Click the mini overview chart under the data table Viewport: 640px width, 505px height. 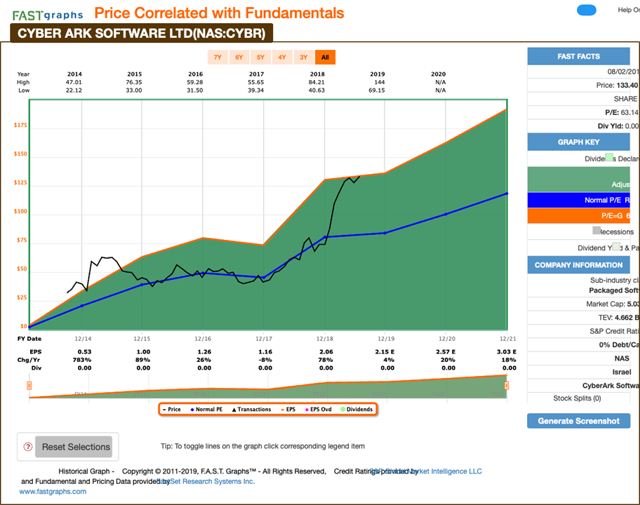tap(268, 386)
